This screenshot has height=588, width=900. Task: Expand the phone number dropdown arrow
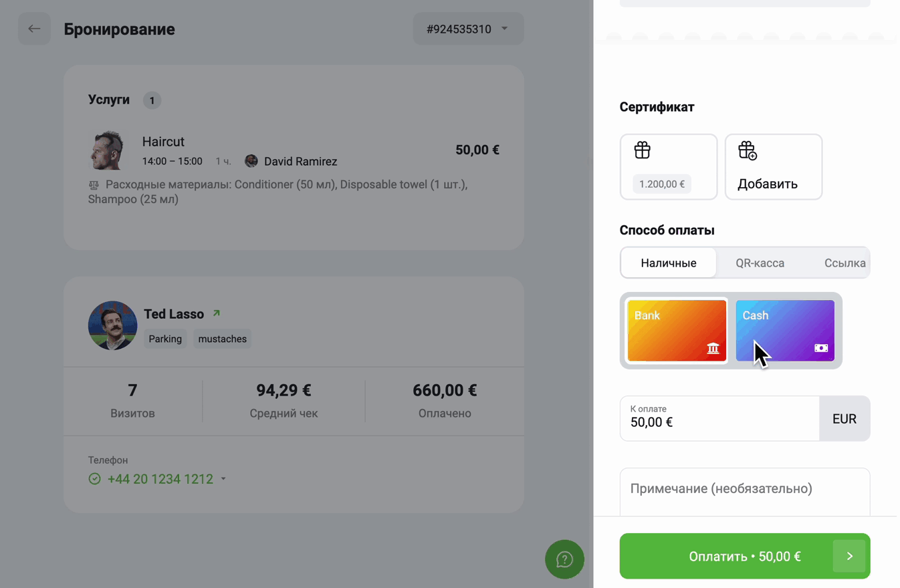pos(223,479)
